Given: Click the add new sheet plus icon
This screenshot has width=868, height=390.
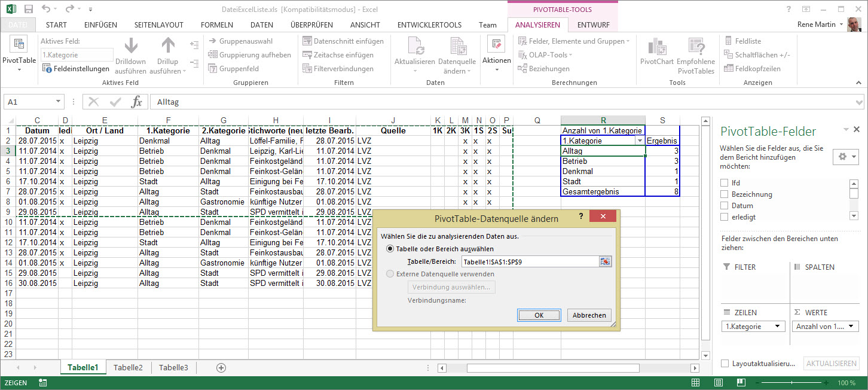Looking at the screenshot, I should tap(221, 367).
